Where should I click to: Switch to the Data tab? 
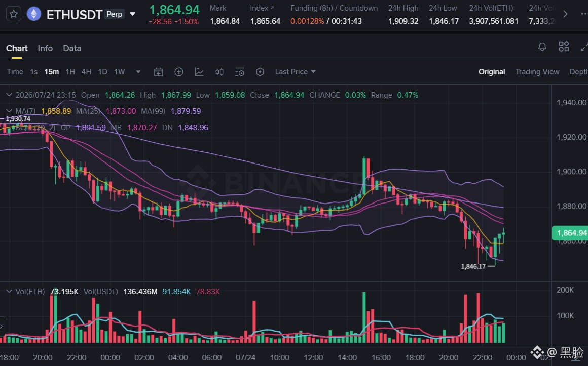(x=72, y=48)
